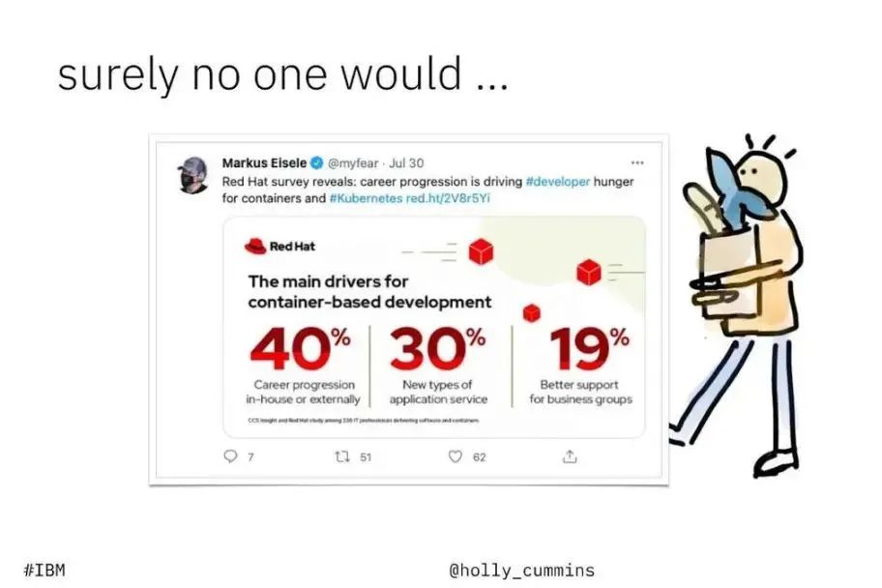Click the share upload icon
882x588 pixels.
pyautogui.click(x=570, y=456)
